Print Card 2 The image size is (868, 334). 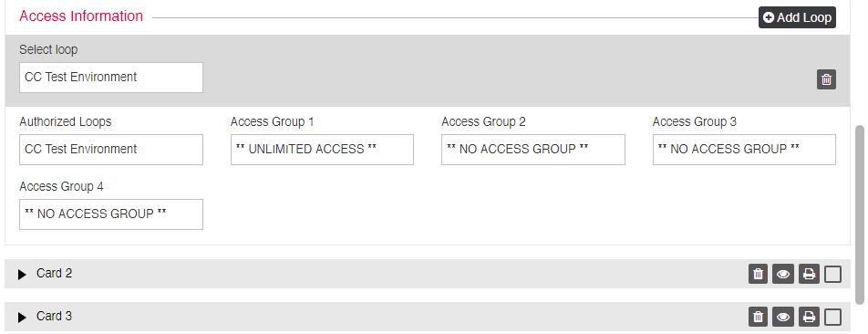809,274
